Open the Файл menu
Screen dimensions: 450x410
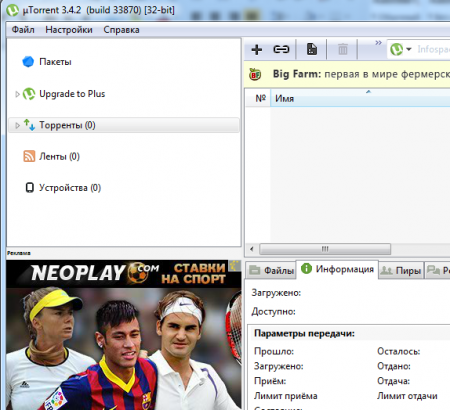(x=23, y=30)
